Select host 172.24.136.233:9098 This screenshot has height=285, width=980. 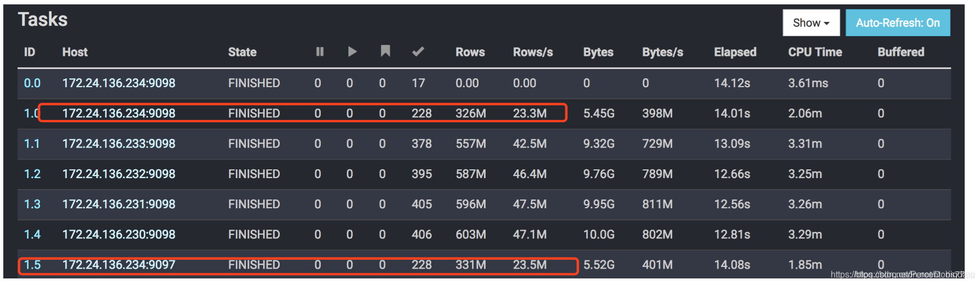(x=119, y=144)
